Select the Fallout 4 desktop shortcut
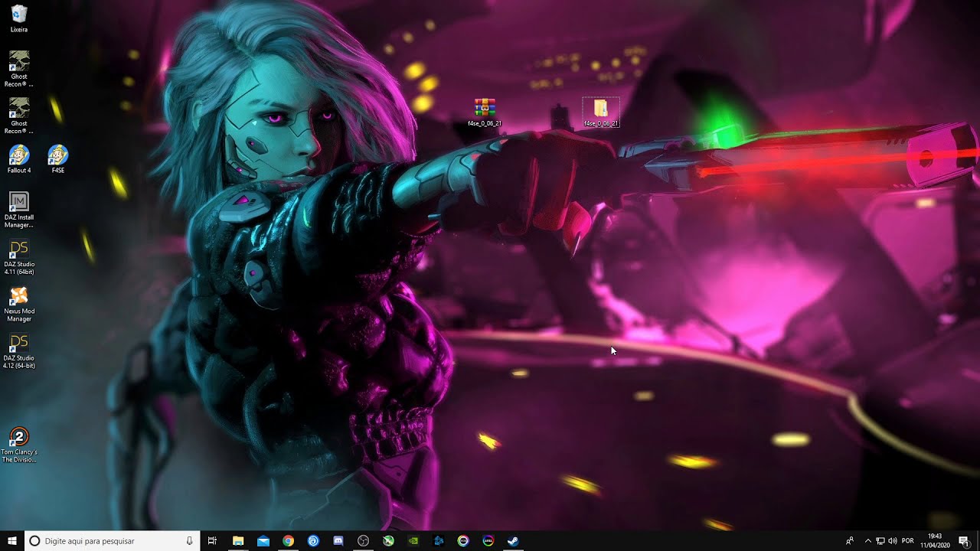Screen dimensions: 980x551 pyautogui.click(x=19, y=159)
